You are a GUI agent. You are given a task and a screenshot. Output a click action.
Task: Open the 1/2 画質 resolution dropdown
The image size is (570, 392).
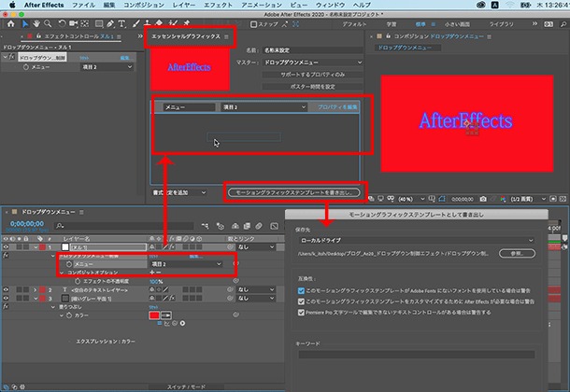pyautogui.click(x=528, y=199)
